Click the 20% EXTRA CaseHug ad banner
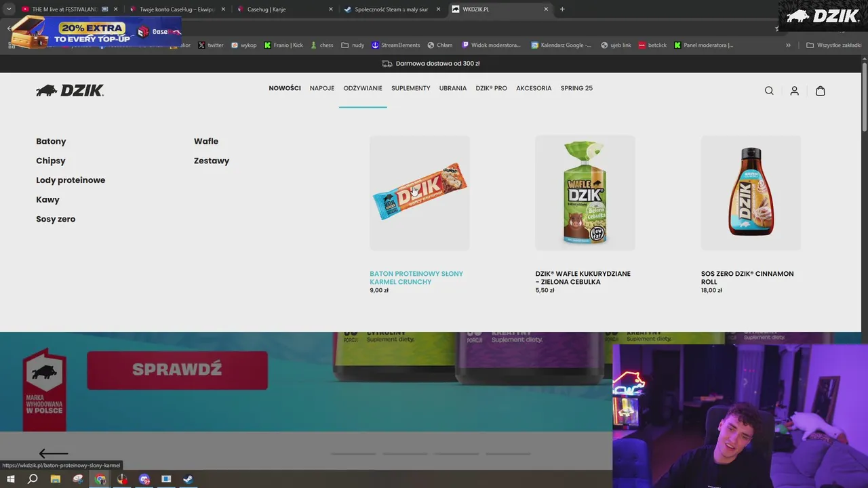 [x=95, y=31]
